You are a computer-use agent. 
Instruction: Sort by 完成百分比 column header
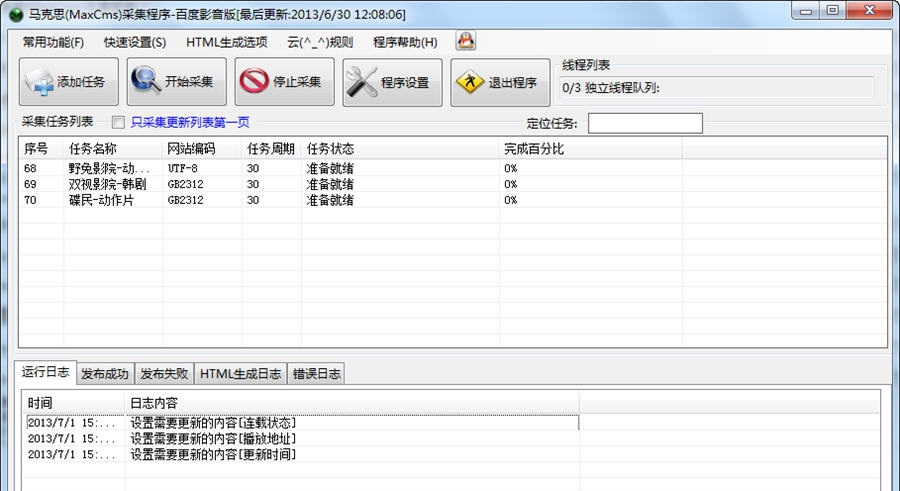click(591, 149)
